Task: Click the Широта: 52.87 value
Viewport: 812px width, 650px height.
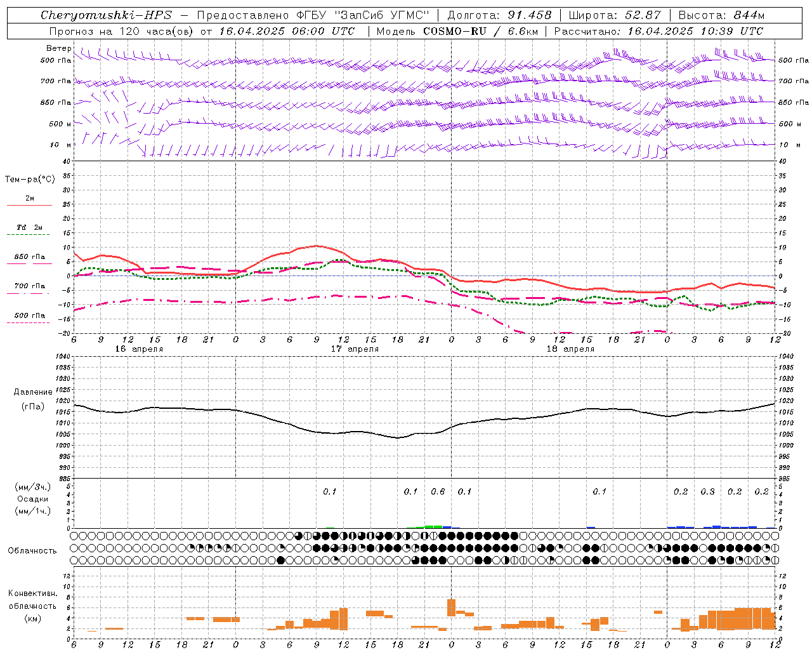Action: click(615, 15)
